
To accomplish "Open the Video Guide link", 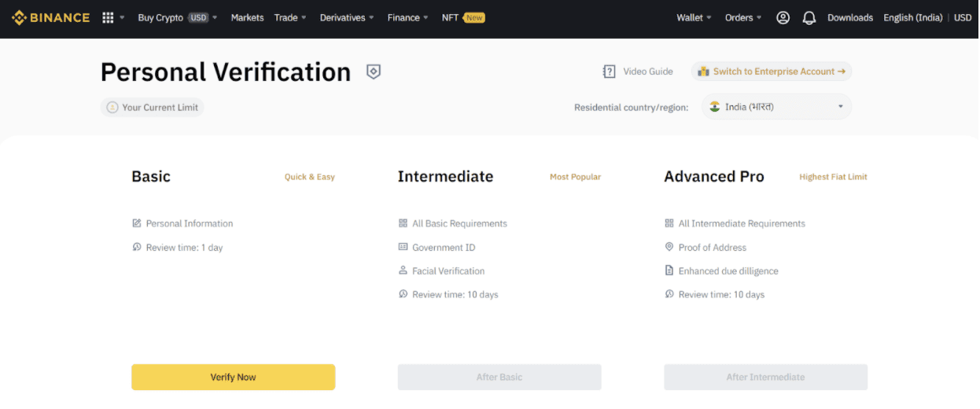I will coord(648,72).
